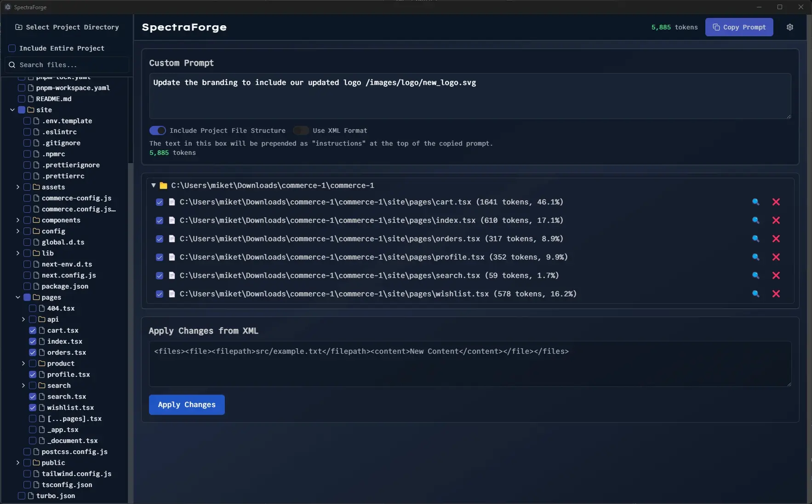The width and height of the screenshot is (812, 504).
Task: Click the folder icon beside site
Action: 31,110
